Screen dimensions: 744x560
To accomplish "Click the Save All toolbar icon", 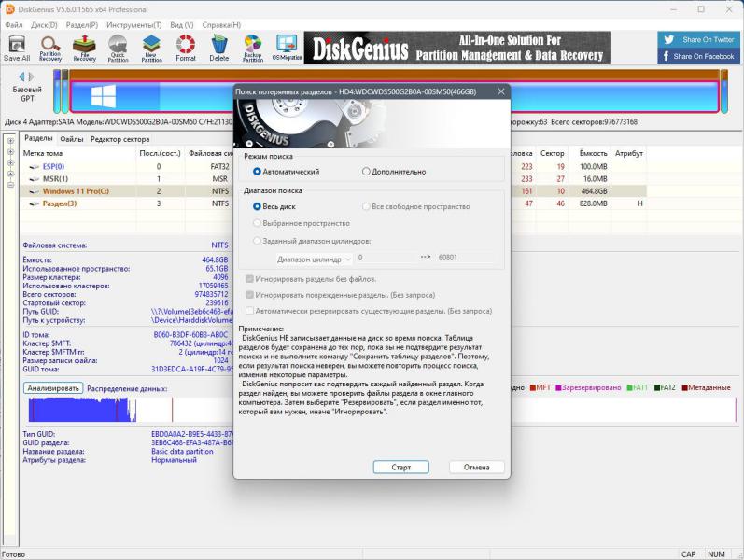I will 17,48.
